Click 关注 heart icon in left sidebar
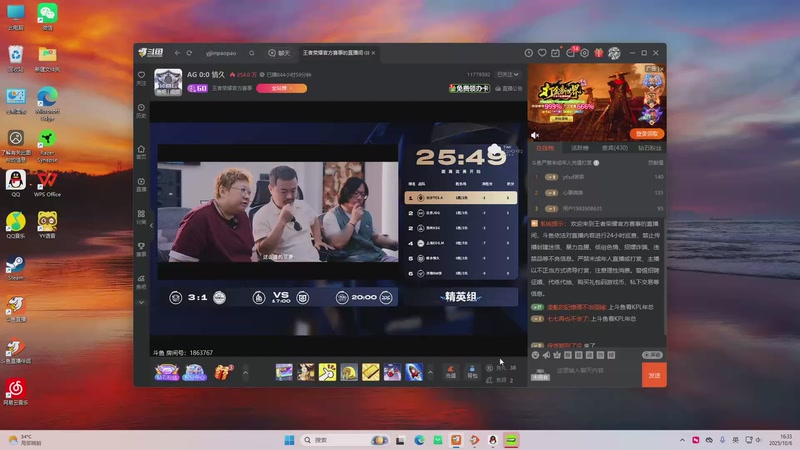 coord(141,78)
